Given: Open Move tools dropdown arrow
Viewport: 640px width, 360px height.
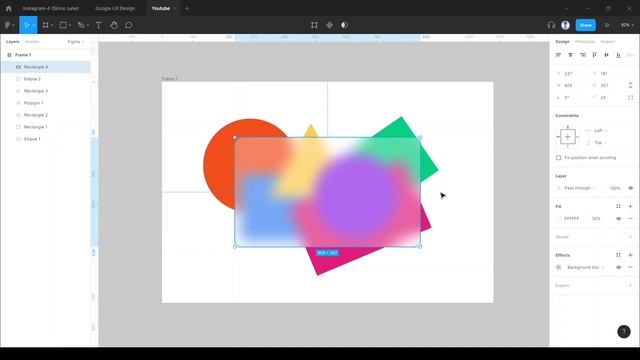Looking at the screenshot, I should (x=33, y=25).
